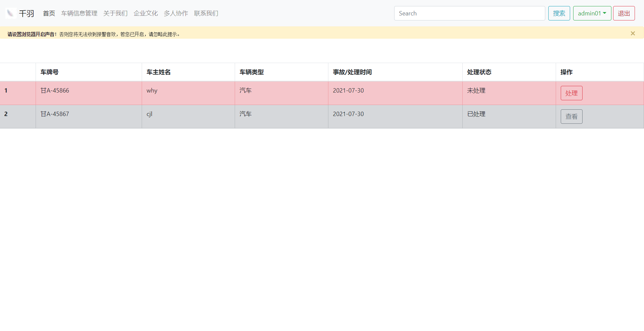Click 汽车 type in the 甘A-45866 row
Image resolution: width=644 pixels, height=331 pixels.
coord(245,91)
